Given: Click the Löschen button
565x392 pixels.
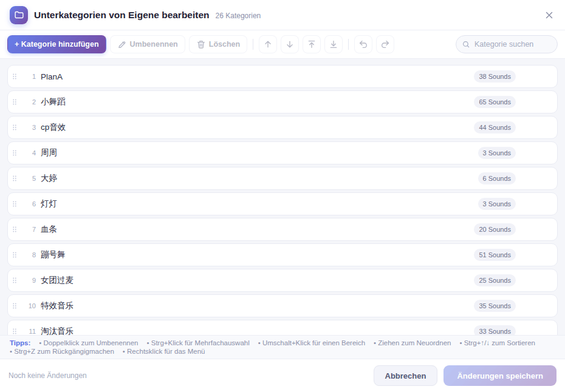Looking at the screenshot, I should [218, 44].
